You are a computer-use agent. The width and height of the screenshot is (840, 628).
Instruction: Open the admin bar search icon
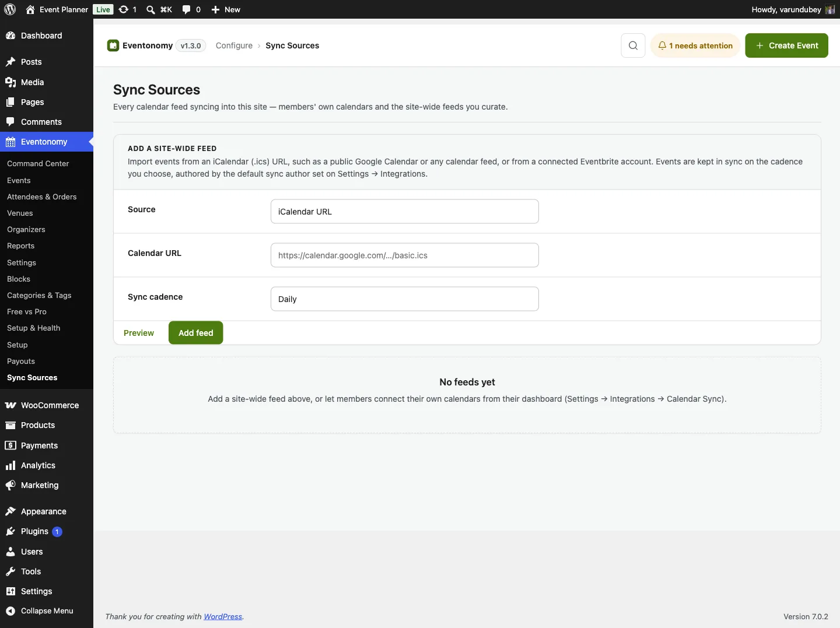150,9
